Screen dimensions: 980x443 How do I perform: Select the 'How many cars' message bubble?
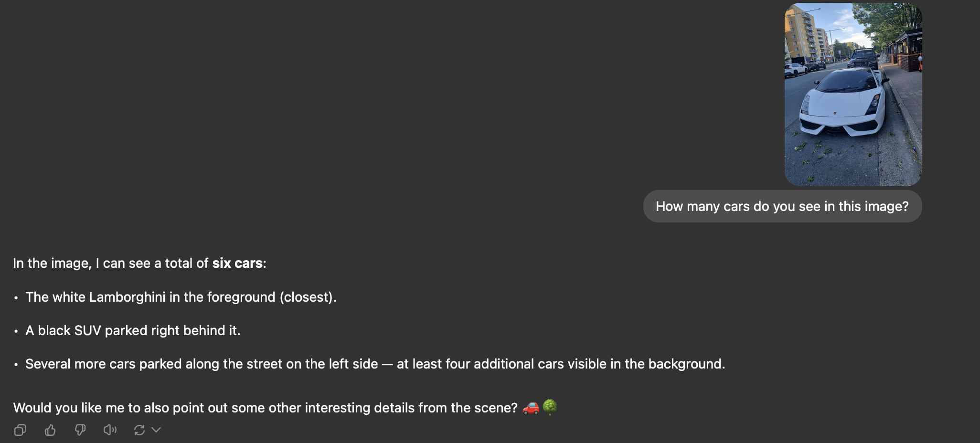tap(782, 206)
